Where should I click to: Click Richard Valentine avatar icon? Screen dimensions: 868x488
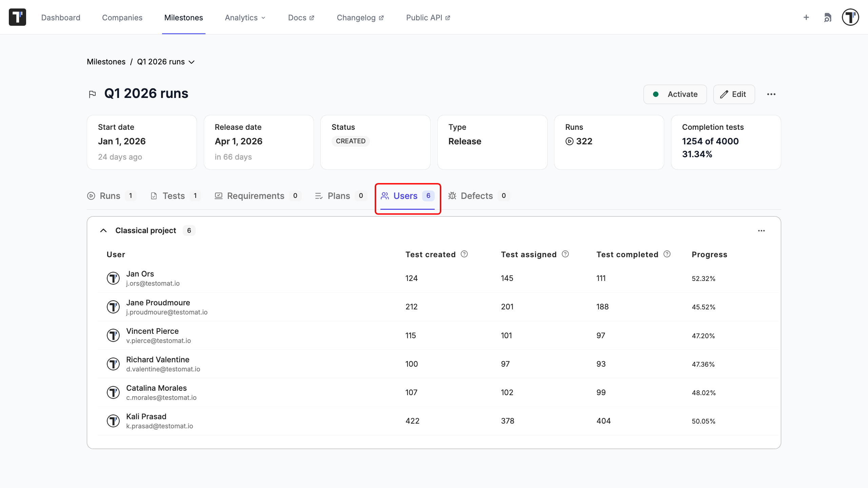coord(113,364)
